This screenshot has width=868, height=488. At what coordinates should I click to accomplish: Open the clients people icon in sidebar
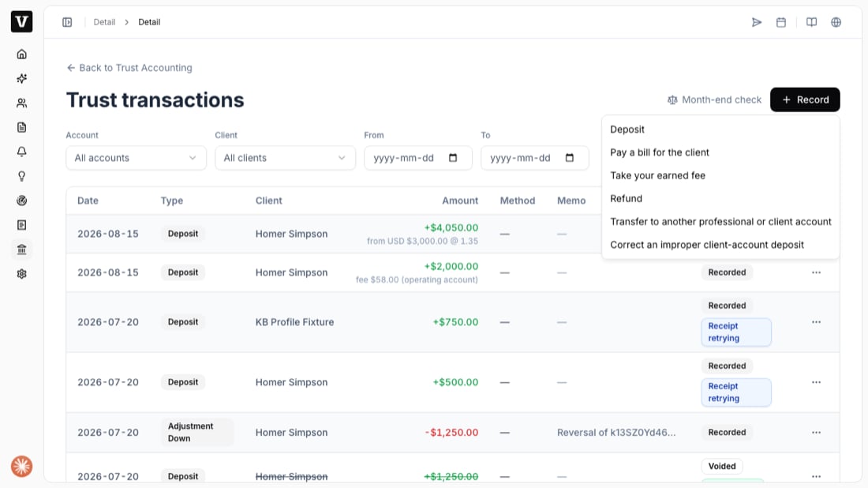tap(21, 103)
